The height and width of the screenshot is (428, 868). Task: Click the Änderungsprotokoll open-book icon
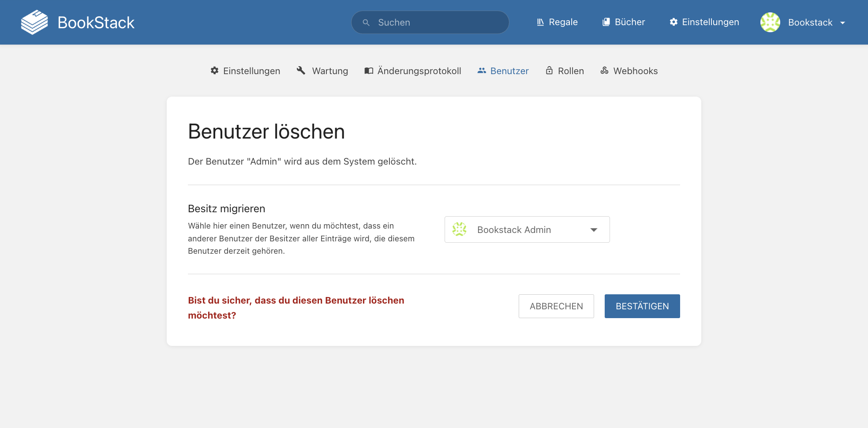[x=369, y=71]
